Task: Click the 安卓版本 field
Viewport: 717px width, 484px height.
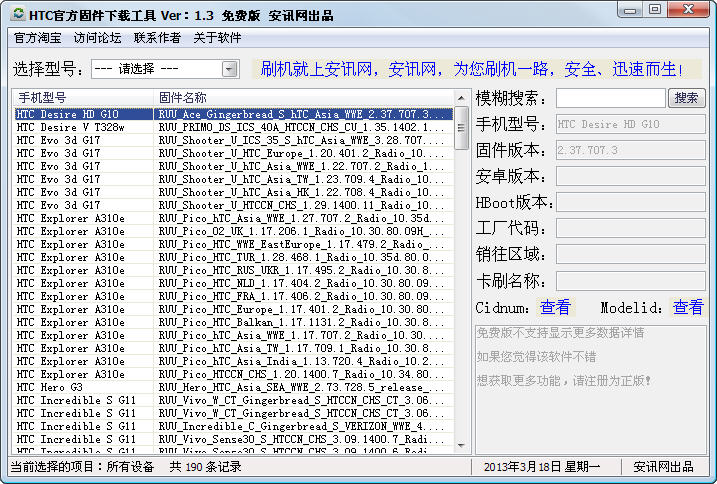Action: (x=631, y=176)
